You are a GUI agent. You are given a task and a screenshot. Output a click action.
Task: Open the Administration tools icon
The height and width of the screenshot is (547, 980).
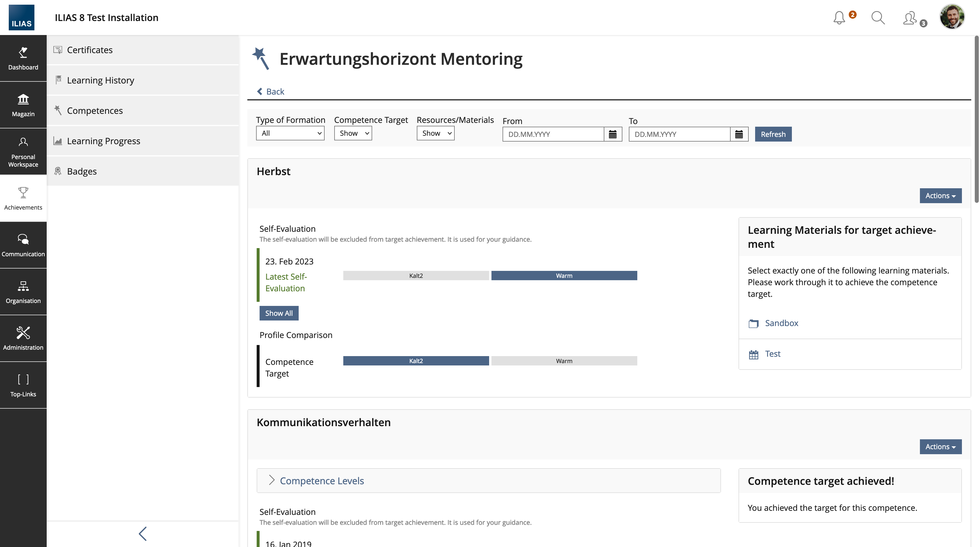tap(23, 338)
